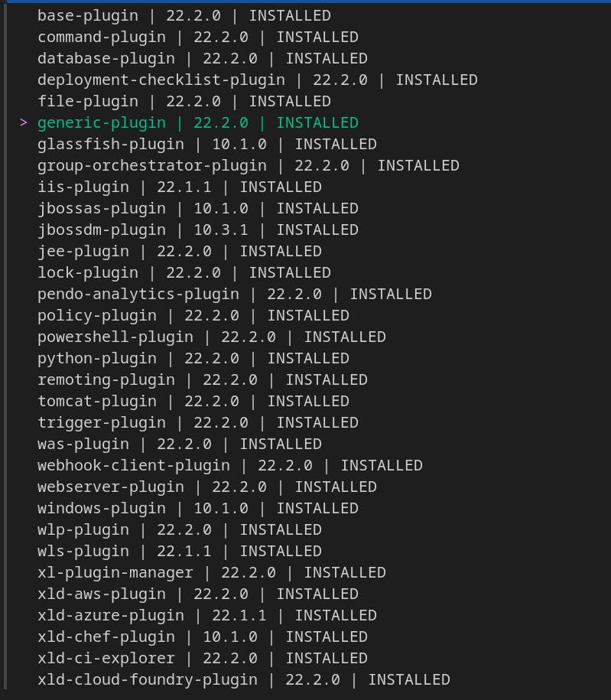The height and width of the screenshot is (700, 611).
Task: Select xl-plugin-manager entry
Action: 211,572
